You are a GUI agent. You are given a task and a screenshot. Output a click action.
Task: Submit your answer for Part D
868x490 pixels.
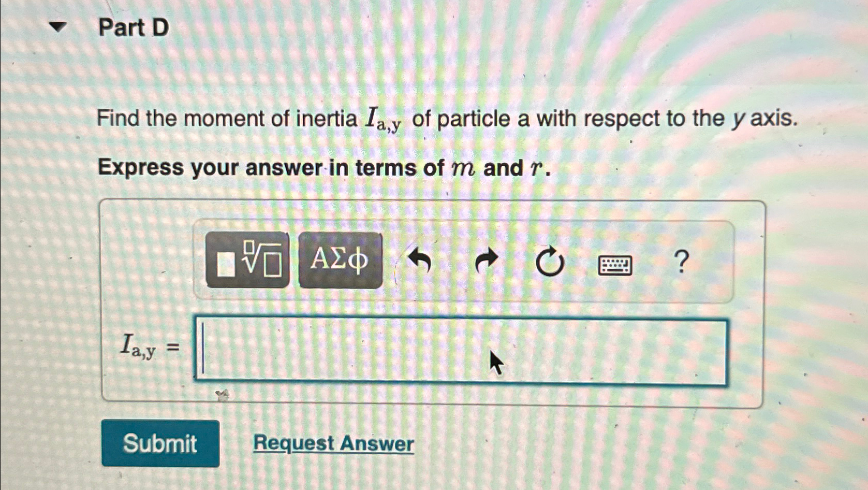pyautogui.click(x=161, y=444)
